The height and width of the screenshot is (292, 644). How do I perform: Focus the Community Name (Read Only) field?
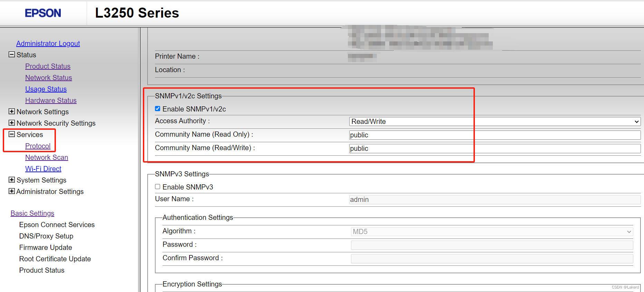pyautogui.click(x=495, y=135)
